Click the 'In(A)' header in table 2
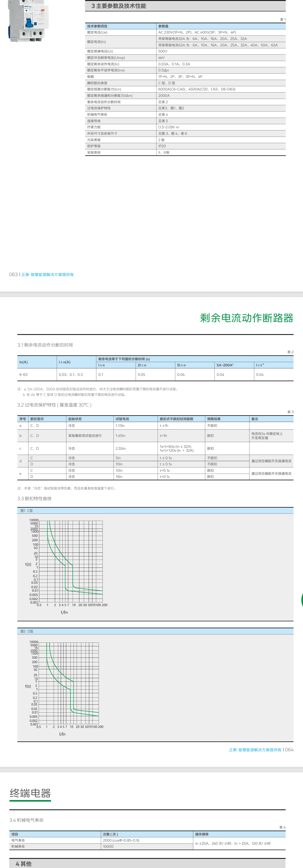Viewport: 303px width, 868px height. (x=24, y=362)
